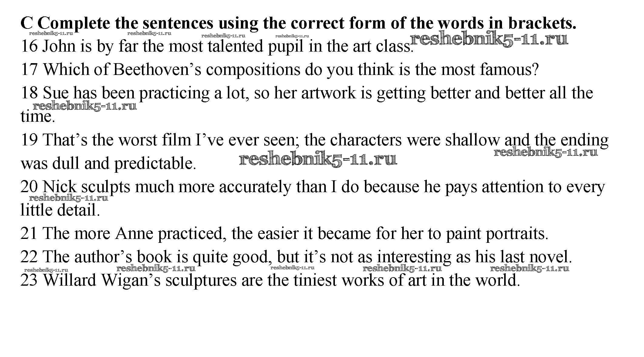Image resolution: width=644 pixels, height=357 pixels.
Task: Click the words "little detail."
Action: (x=60, y=210)
